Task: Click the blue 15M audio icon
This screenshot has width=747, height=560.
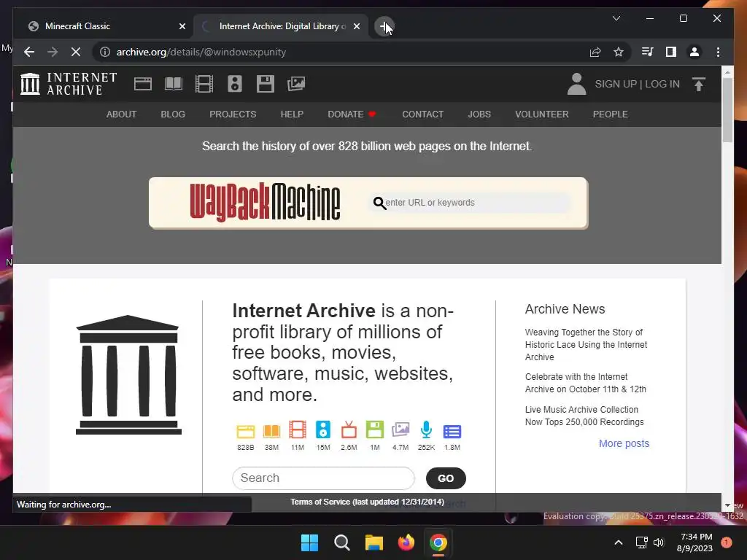Action: (x=323, y=429)
